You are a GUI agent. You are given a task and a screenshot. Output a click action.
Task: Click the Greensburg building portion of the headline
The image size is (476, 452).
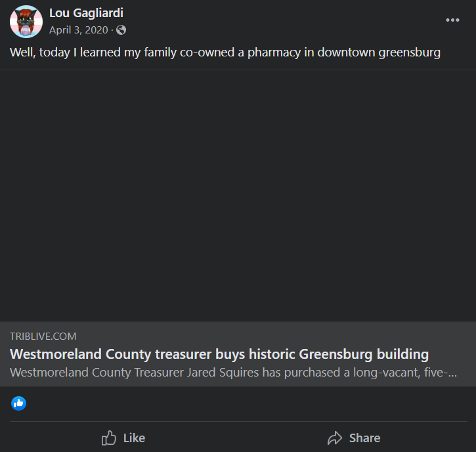click(364, 354)
